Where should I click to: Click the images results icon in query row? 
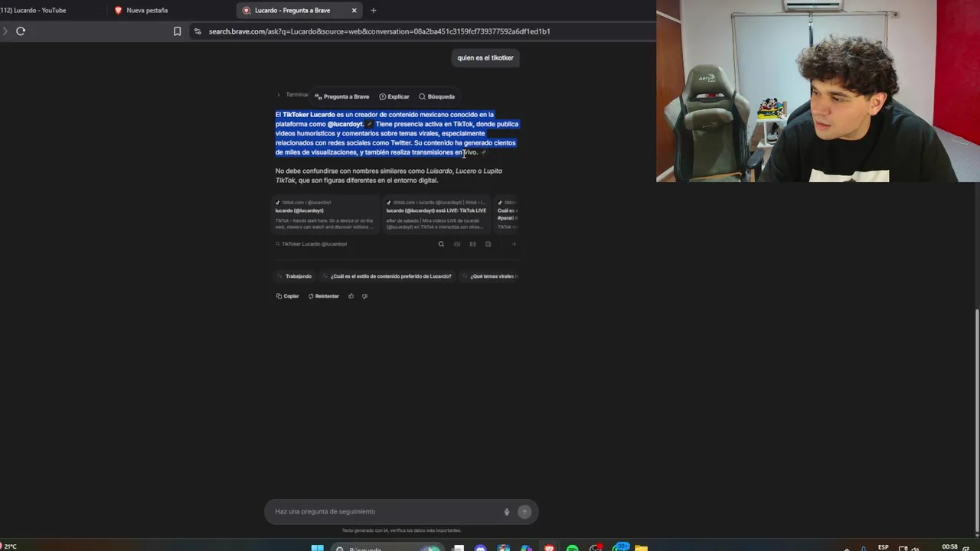tap(457, 244)
